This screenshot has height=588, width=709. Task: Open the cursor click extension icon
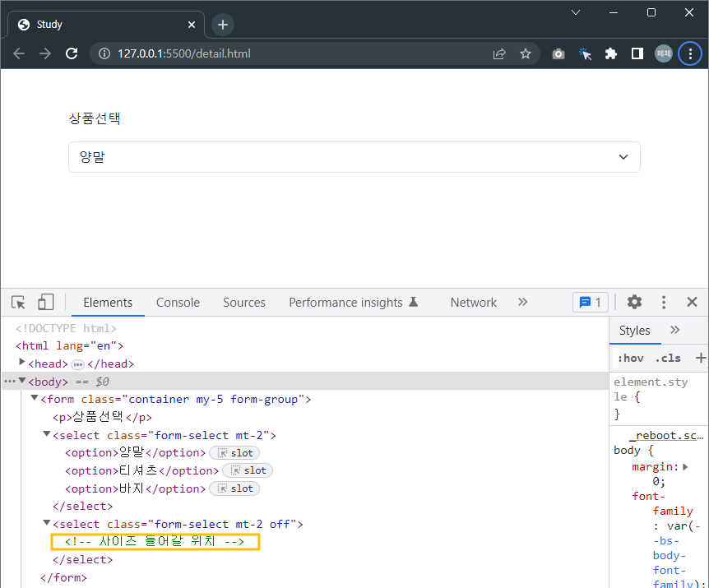585,53
